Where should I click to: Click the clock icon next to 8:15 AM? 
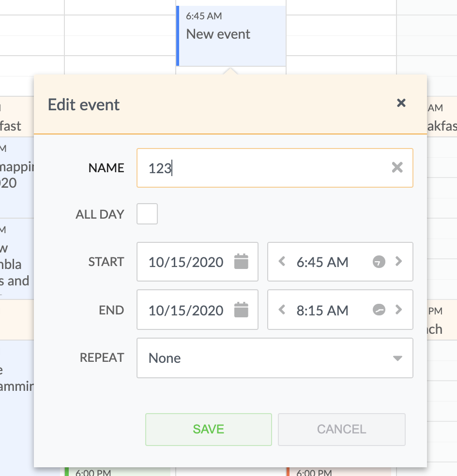[378, 310]
